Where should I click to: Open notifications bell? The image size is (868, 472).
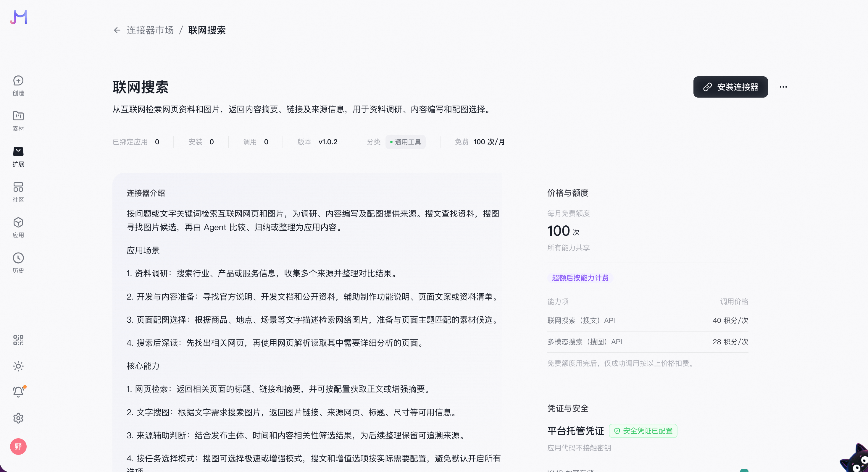tap(18, 392)
